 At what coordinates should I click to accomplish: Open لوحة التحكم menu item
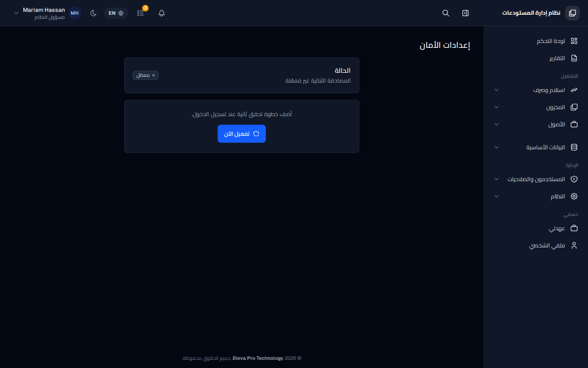pyautogui.click(x=536, y=41)
